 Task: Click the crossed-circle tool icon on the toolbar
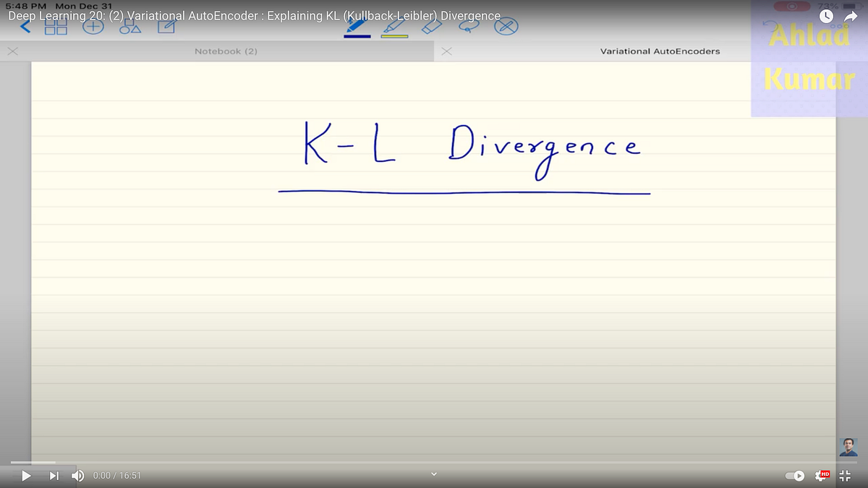tap(506, 26)
